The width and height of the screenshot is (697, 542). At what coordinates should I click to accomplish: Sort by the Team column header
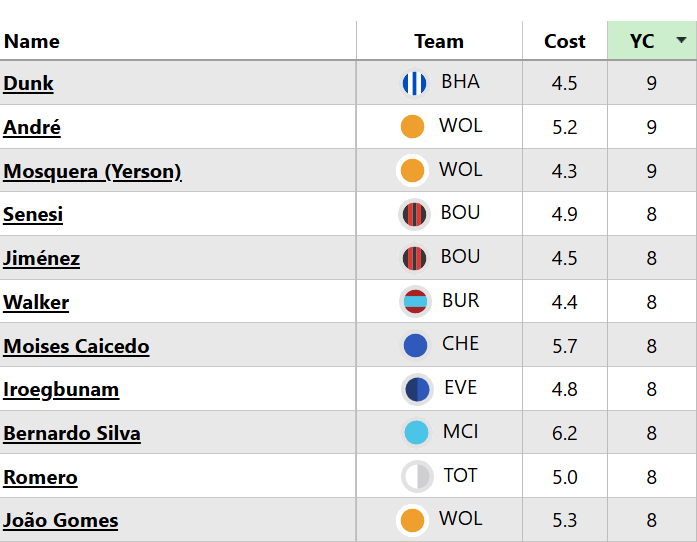point(439,41)
